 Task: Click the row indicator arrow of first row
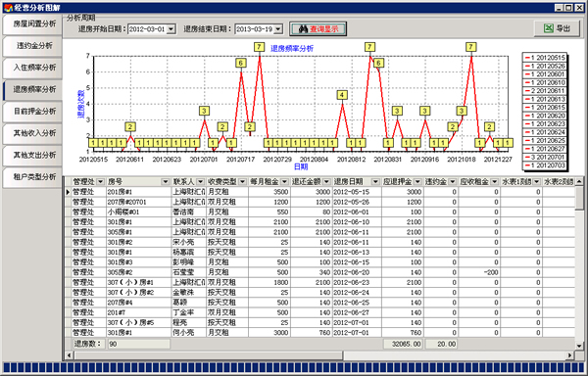pyautogui.click(x=68, y=192)
